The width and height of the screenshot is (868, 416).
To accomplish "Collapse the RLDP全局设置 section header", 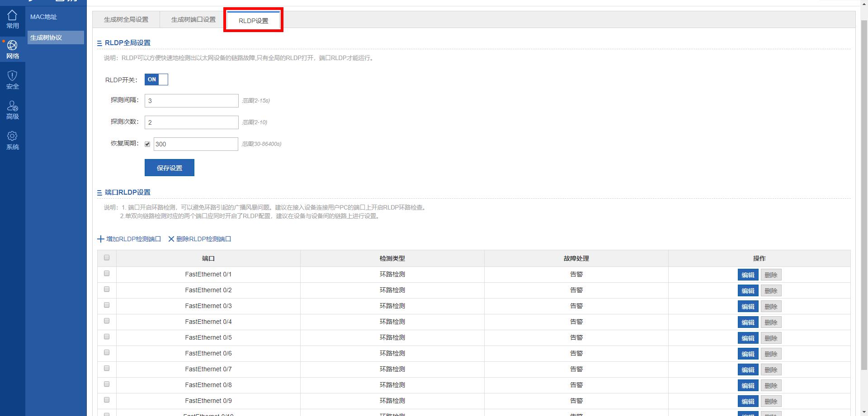I will coord(99,43).
